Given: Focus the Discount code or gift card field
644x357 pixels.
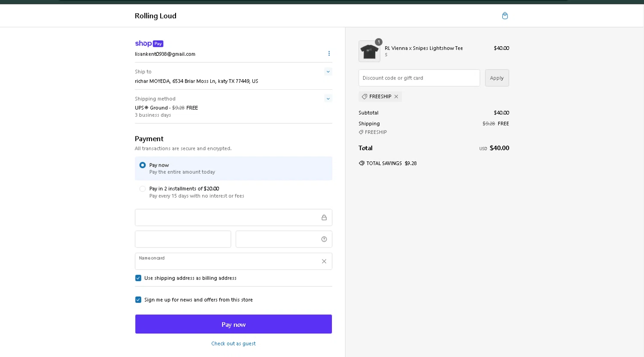Looking at the screenshot, I should (419, 78).
